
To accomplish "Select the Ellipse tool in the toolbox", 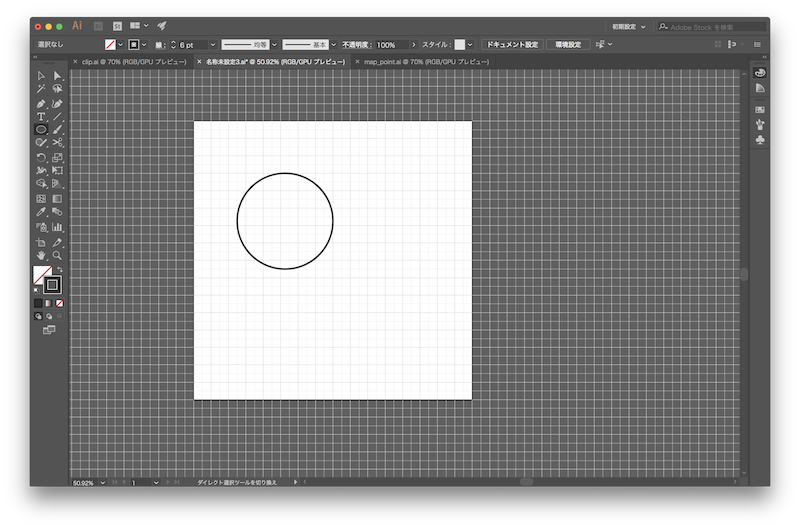I will coord(41,130).
